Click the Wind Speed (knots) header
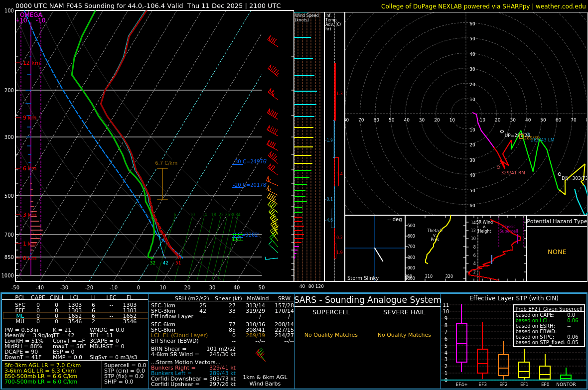Screen dimensions: 588x390 pyautogui.click(x=307, y=17)
